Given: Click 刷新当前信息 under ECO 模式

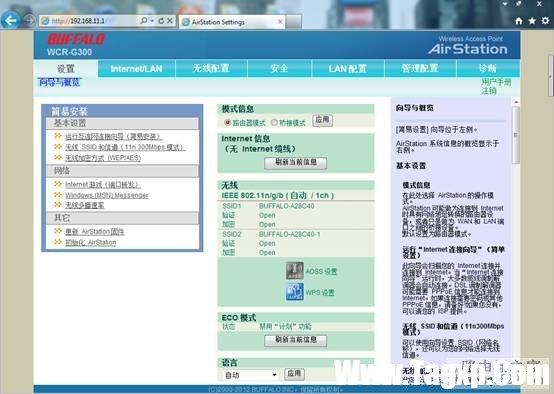Looking at the screenshot, I should (295, 340).
